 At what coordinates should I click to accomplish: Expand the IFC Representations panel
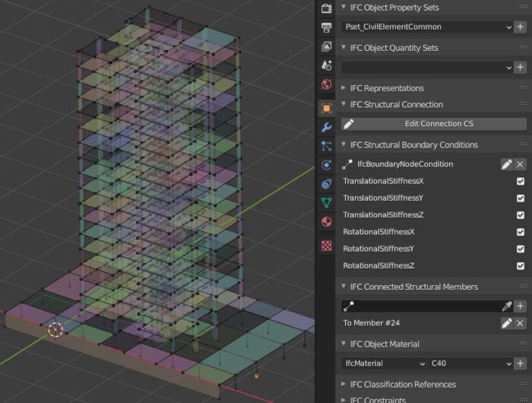coord(344,88)
